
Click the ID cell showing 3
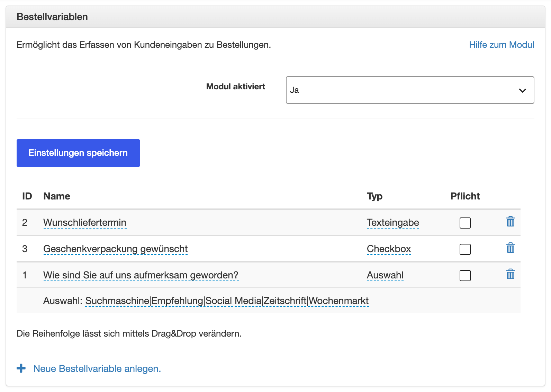25,249
